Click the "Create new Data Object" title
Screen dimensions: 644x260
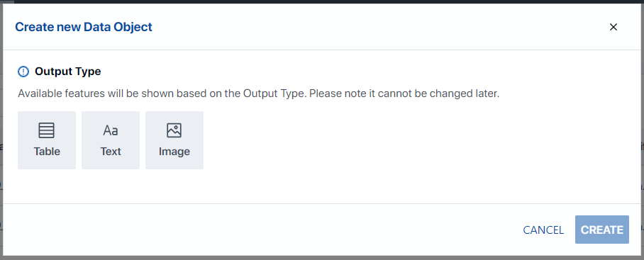84,27
